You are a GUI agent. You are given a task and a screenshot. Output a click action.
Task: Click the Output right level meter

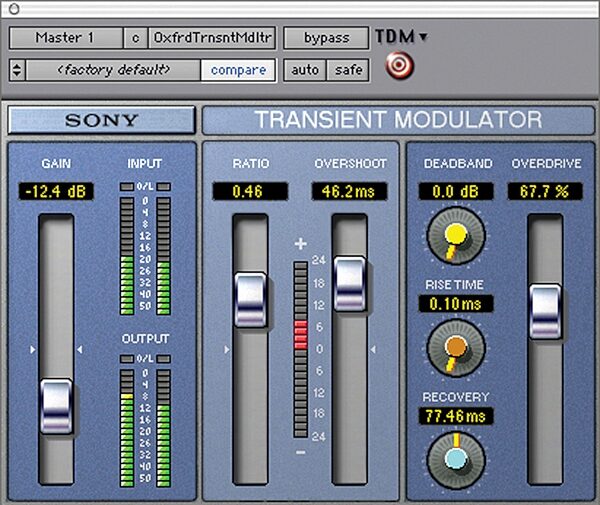tap(163, 428)
